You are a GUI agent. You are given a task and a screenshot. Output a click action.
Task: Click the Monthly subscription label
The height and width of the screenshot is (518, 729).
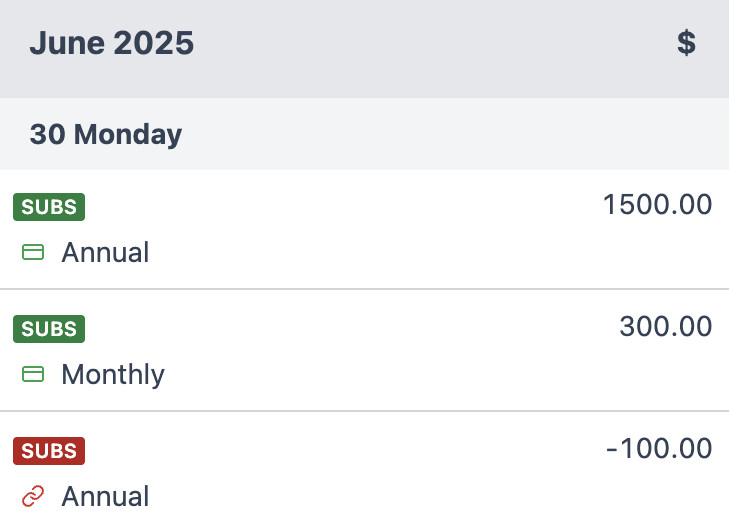(x=113, y=375)
